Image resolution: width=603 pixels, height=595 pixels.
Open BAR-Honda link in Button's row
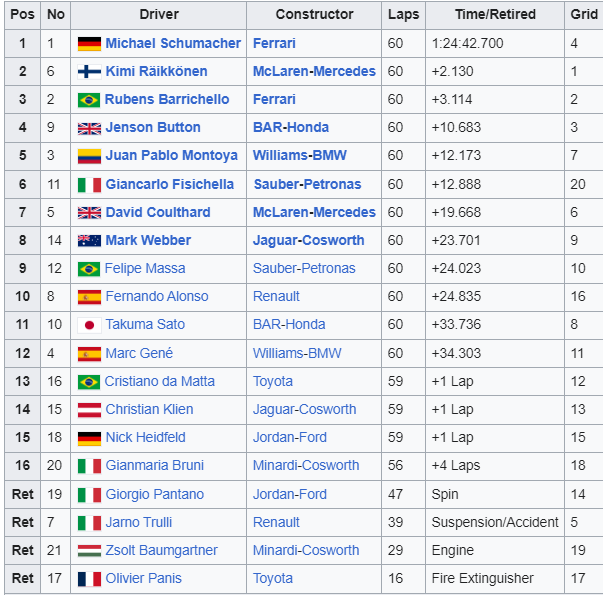[291, 127]
